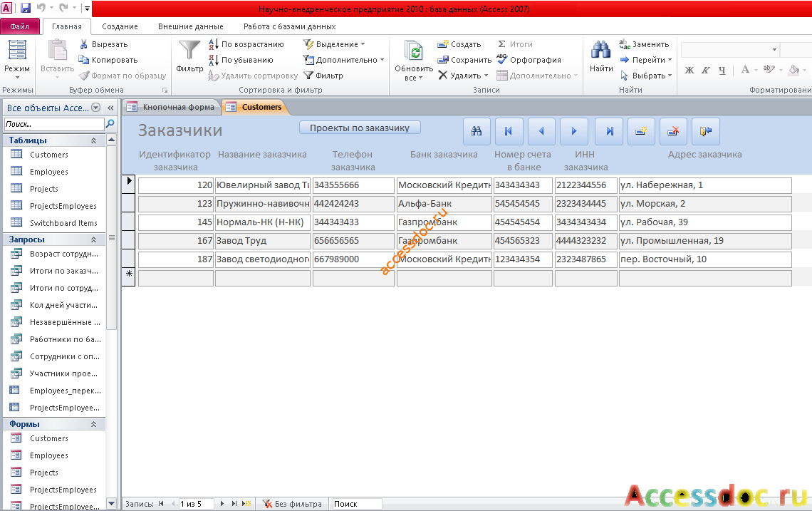The height and width of the screenshot is (511, 812).
Task: Click the Проекты по заказчику button
Action: point(360,128)
